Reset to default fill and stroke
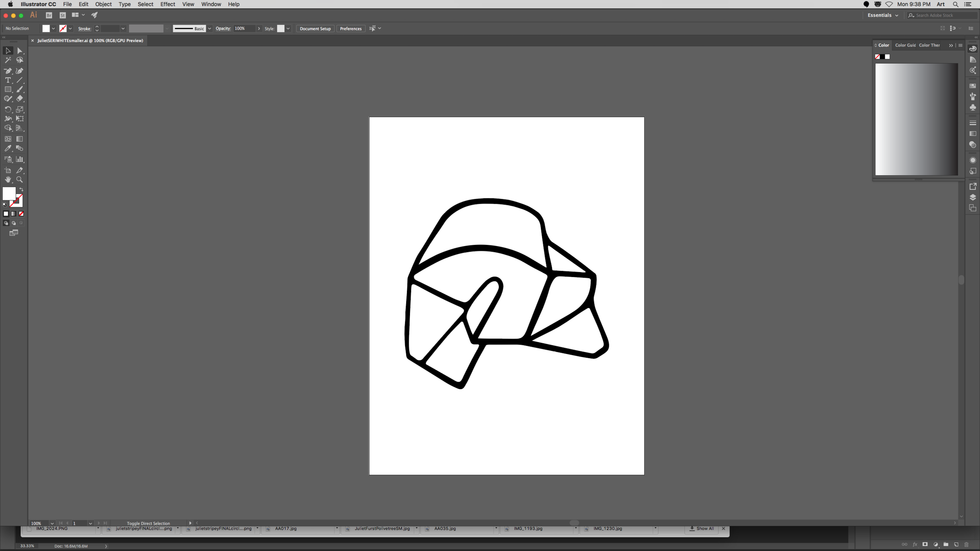980x551 pixels. (5, 205)
